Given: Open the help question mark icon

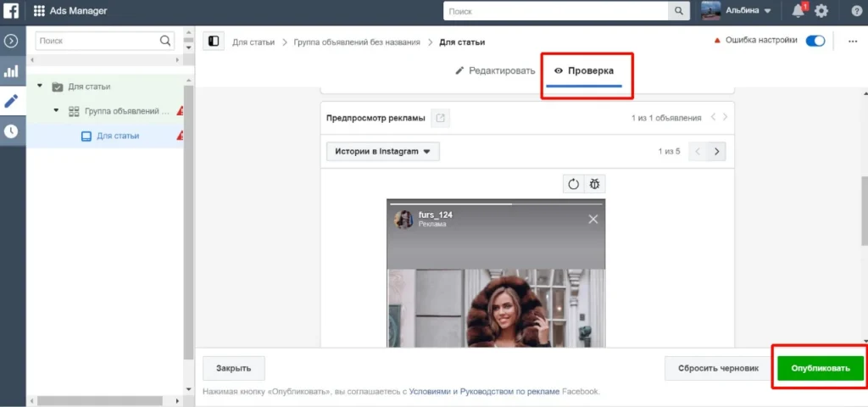Looking at the screenshot, I should pos(856,10).
